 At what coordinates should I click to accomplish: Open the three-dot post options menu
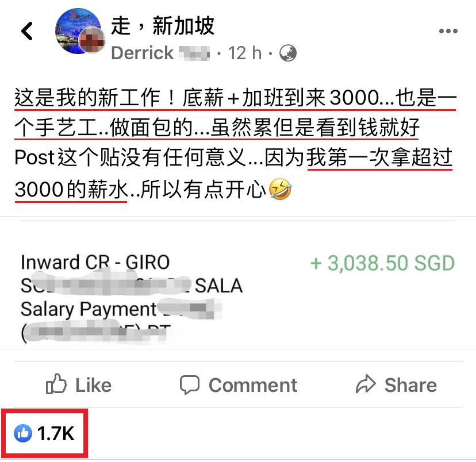point(448,31)
